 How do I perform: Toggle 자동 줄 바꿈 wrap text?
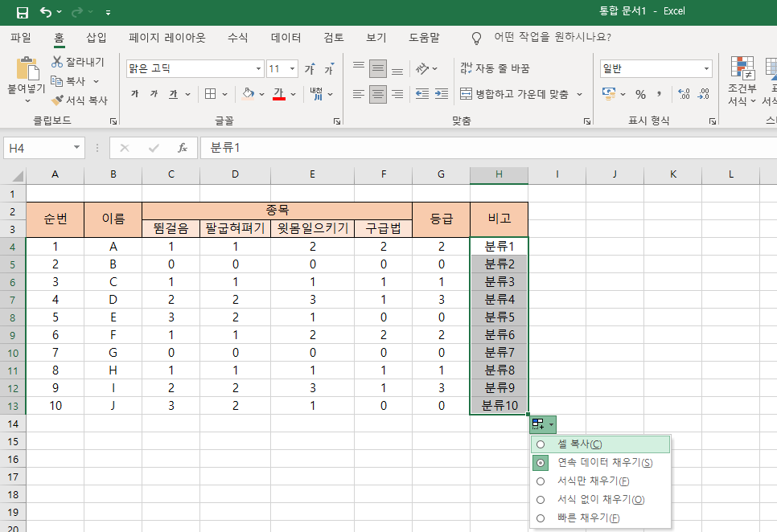tap(495, 68)
